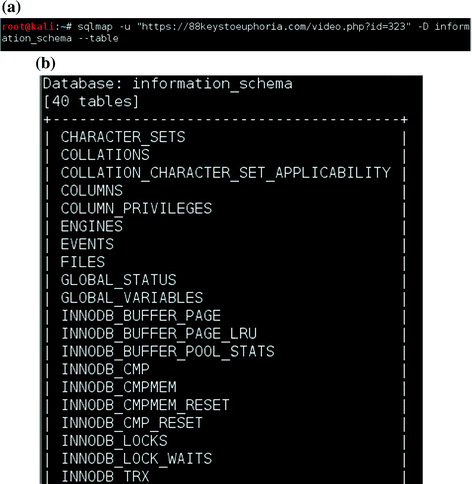This screenshot has width=472, height=484.
Task: Click the INNODB_TRX table entry
Action: point(105,476)
